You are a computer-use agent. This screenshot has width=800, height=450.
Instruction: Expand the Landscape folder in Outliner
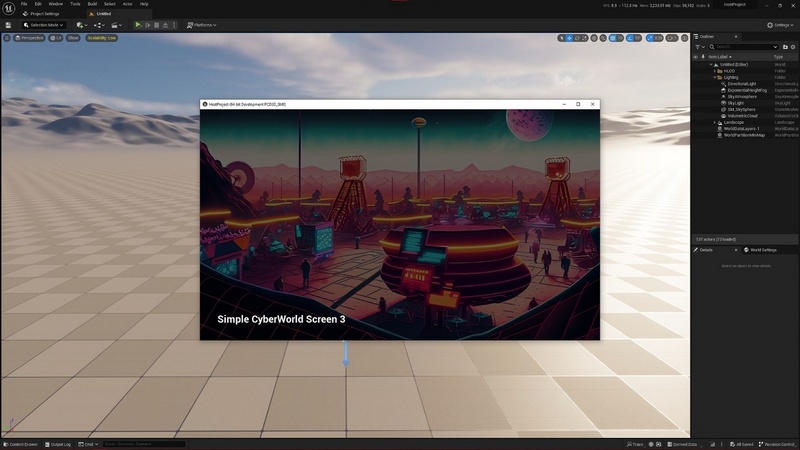click(715, 122)
